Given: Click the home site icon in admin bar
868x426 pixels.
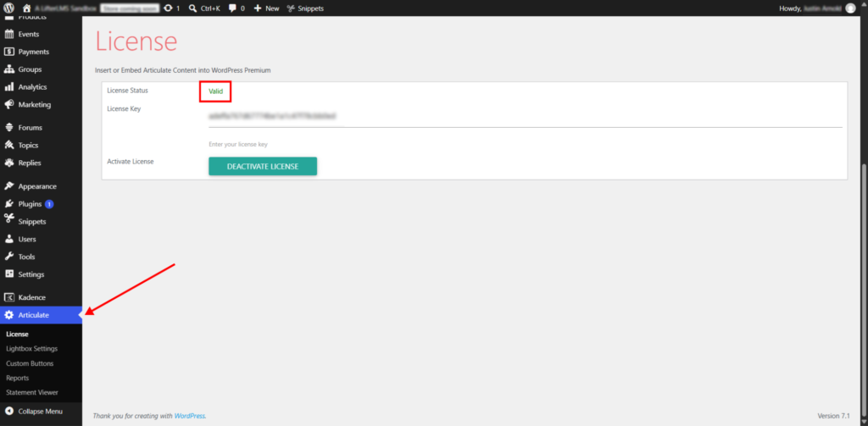Looking at the screenshot, I should tap(26, 8).
